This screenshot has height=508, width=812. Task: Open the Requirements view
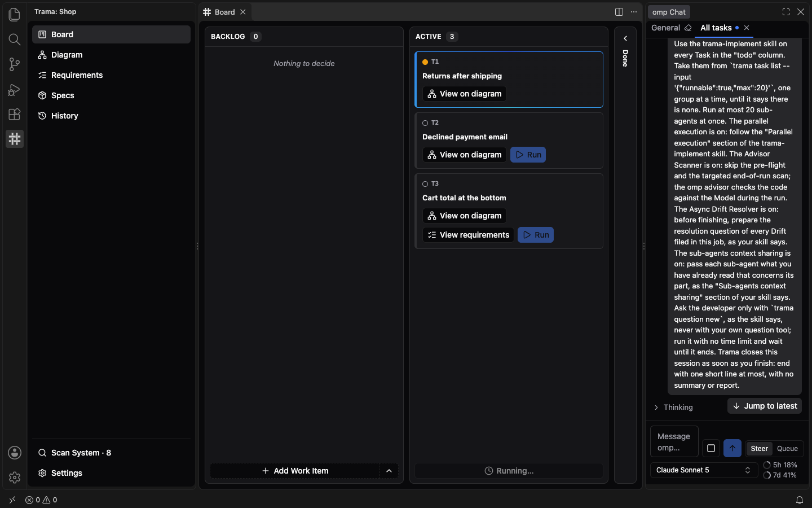pyautogui.click(x=111, y=75)
